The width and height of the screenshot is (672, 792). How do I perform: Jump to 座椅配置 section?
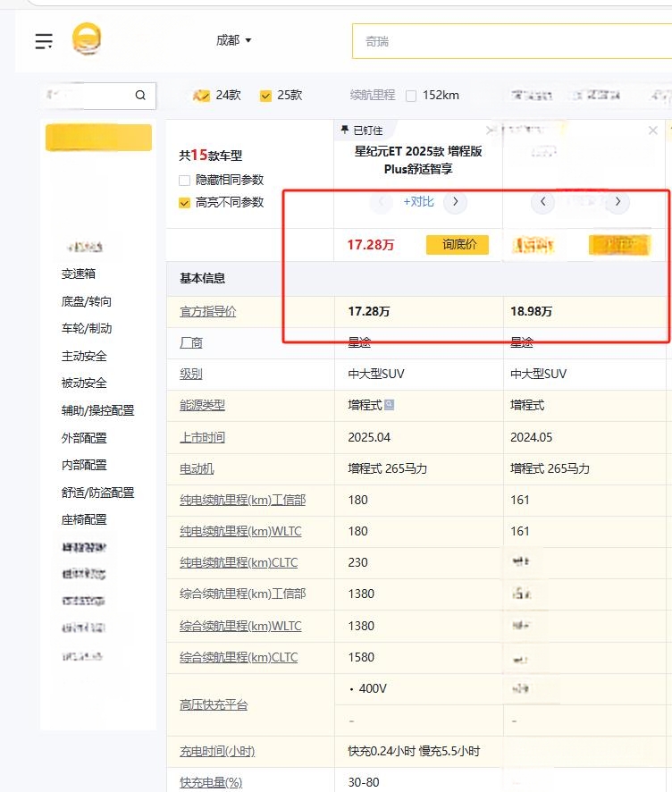84,519
